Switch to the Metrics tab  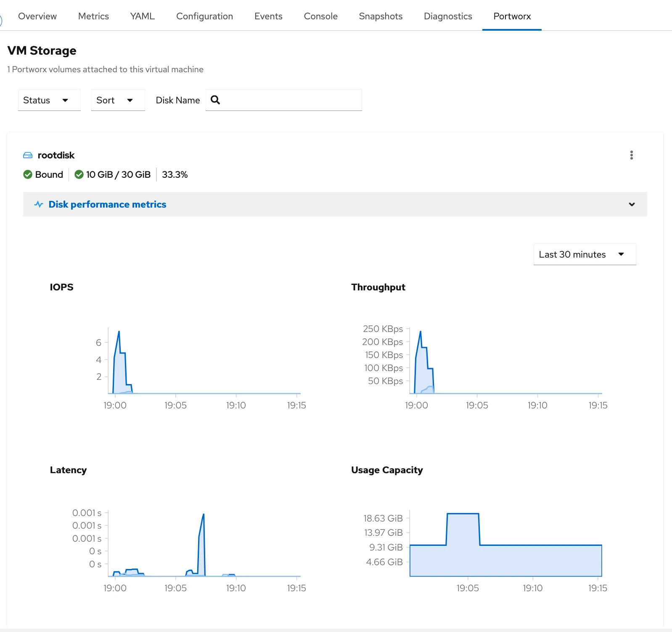pyautogui.click(x=93, y=16)
